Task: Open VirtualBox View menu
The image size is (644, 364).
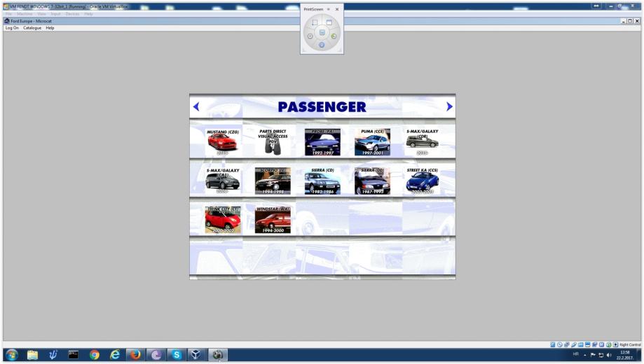Action: 41,14
